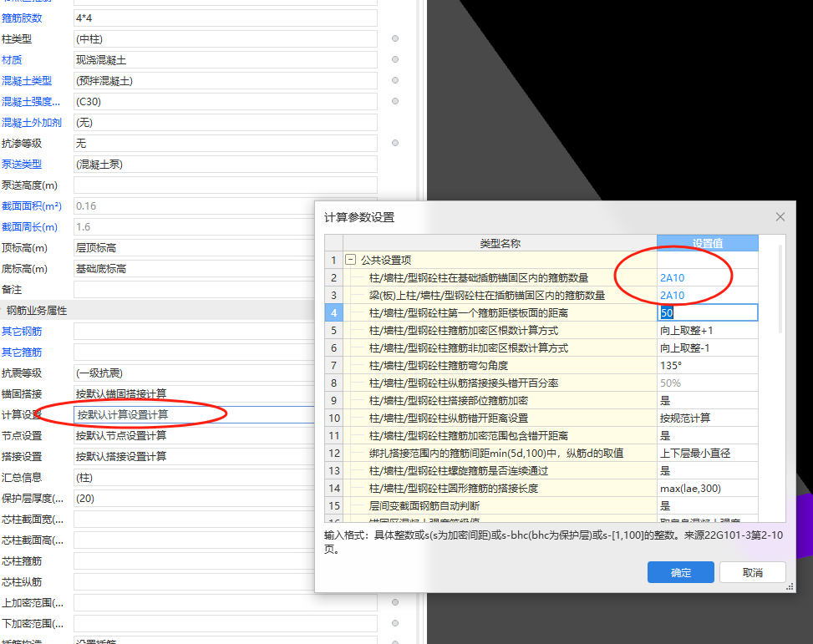
Task: Open the 泵送类型 property link
Action: tap(22, 165)
